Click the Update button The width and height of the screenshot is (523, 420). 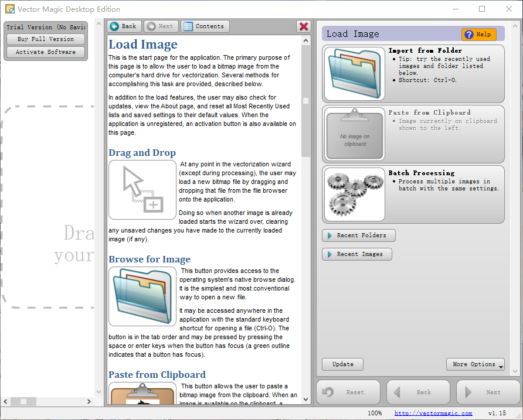click(x=342, y=364)
